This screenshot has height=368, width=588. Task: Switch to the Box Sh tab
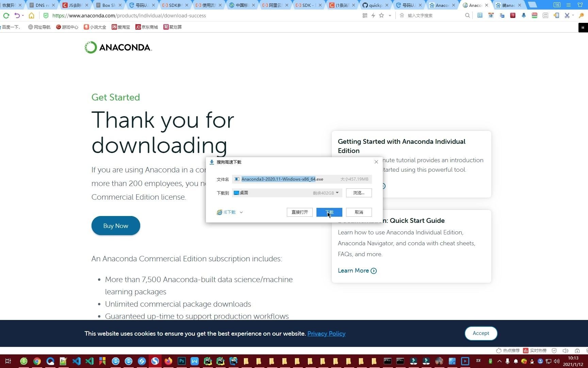[x=109, y=5]
